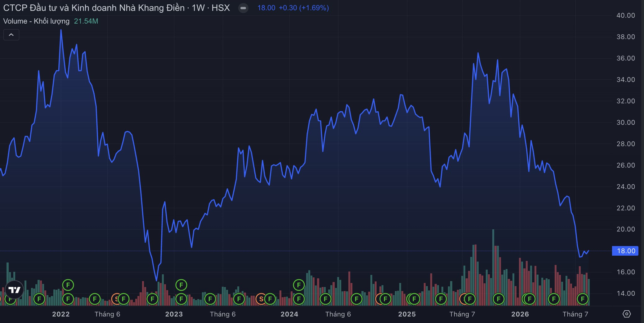Image resolution: width=644 pixels, height=323 pixels.
Task: Click the volume value 21.54M
Action: pyautogui.click(x=86, y=21)
